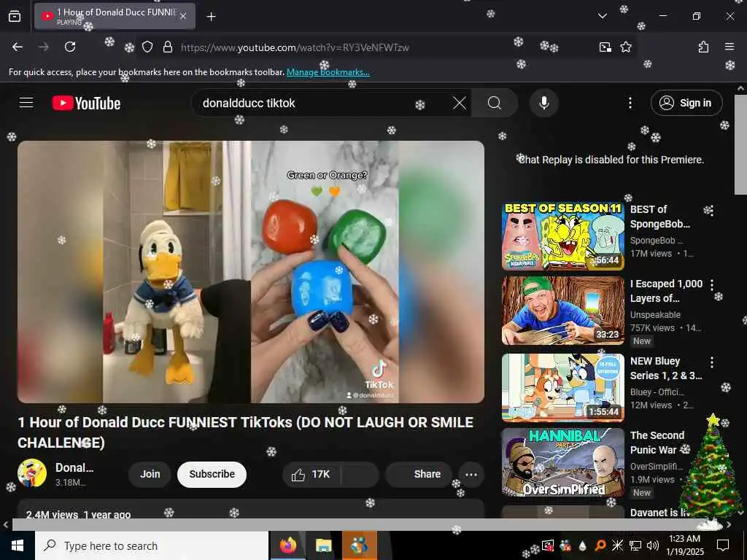Screen dimensions: 747x560
Task: Focus the browser address bar URL
Action: point(295,47)
